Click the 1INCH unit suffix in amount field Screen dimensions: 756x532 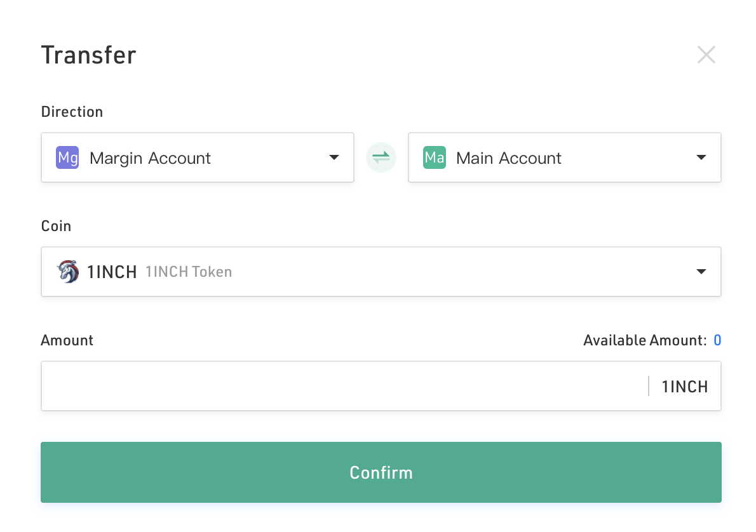point(685,387)
